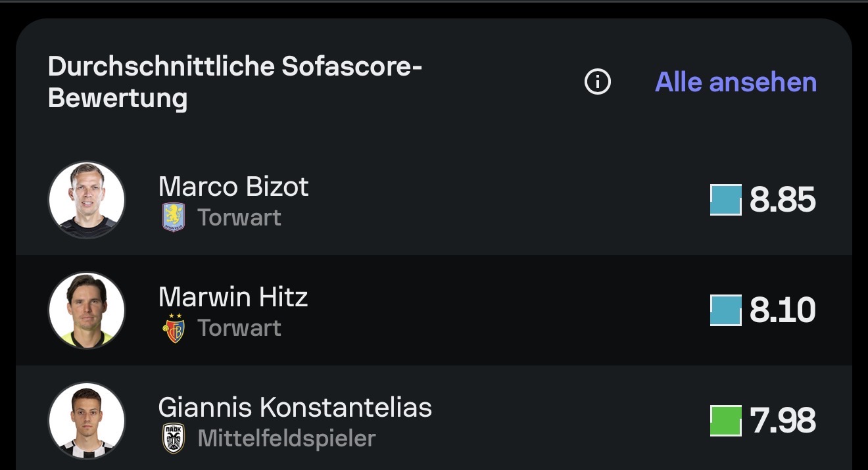Click the green swatch next to 7.98
The image size is (868, 470).
point(726,421)
